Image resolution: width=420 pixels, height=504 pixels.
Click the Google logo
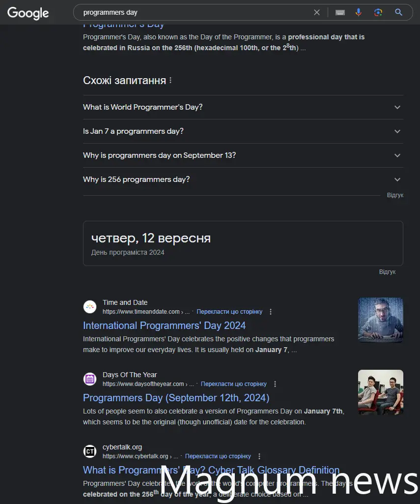pos(28,13)
